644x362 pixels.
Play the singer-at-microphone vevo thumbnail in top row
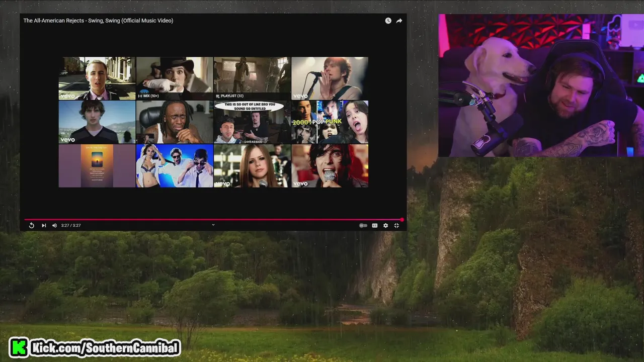pyautogui.click(x=330, y=78)
